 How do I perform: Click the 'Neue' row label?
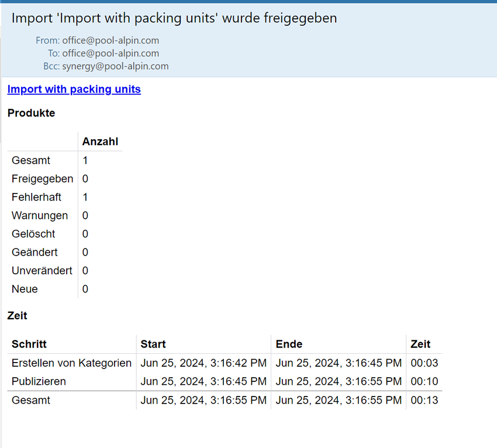[x=25, y=289]
